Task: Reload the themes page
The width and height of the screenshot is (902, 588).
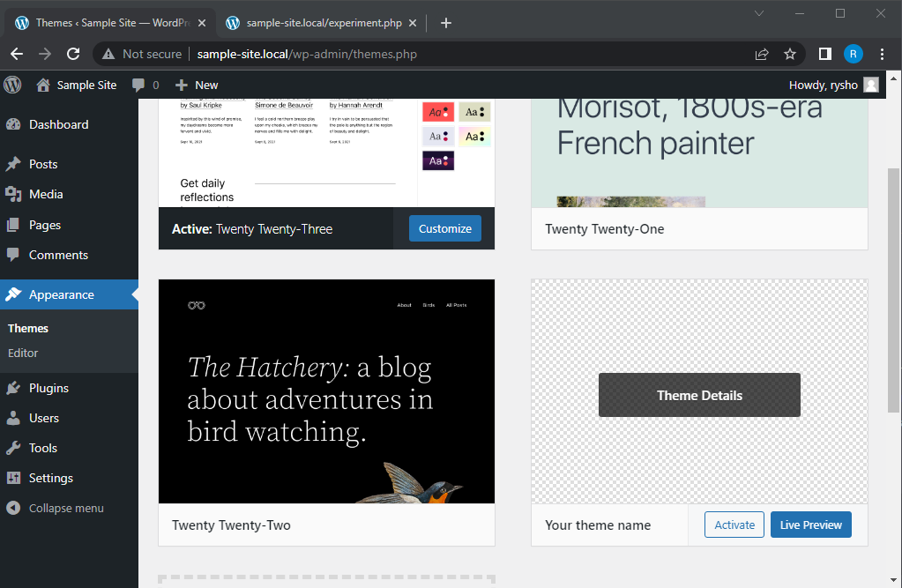Action: [73, 54]
